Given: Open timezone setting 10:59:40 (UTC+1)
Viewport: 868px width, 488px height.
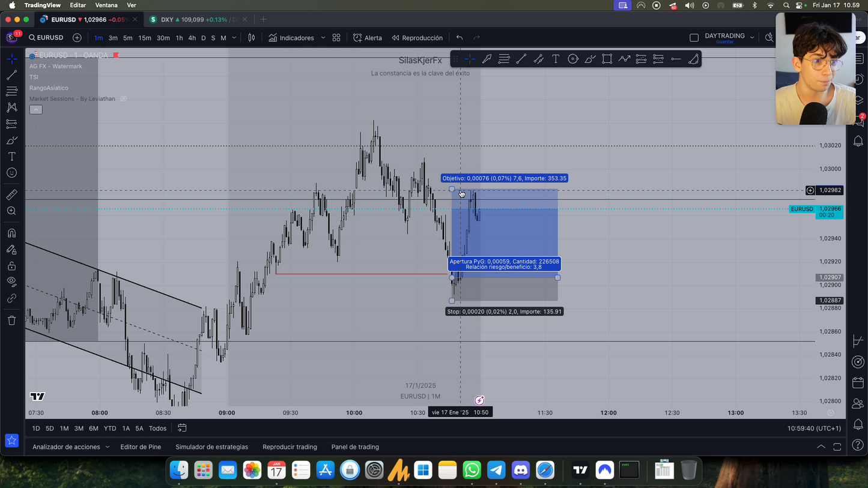Looking at the screenshot, I should point(814,429).
